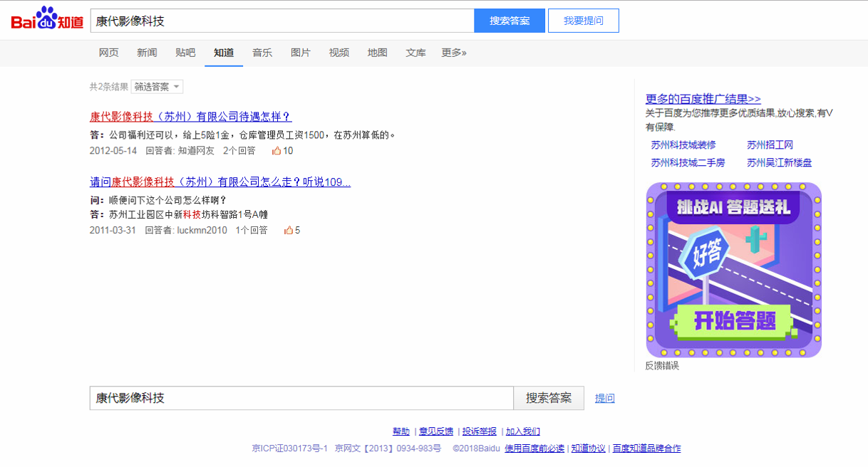Viewport: 868px width, 467px height.
Task: Click 2个回答 under first result
Action: tap(239, 151)
